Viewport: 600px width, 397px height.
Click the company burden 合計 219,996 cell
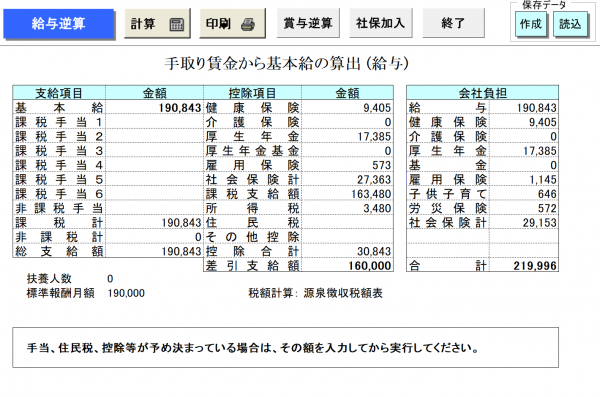(524, 266)
